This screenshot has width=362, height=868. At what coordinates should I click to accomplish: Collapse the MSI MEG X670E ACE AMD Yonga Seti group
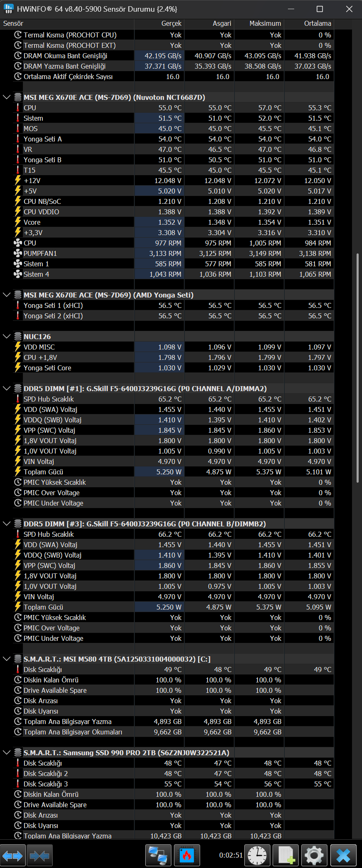click(7, 295)
